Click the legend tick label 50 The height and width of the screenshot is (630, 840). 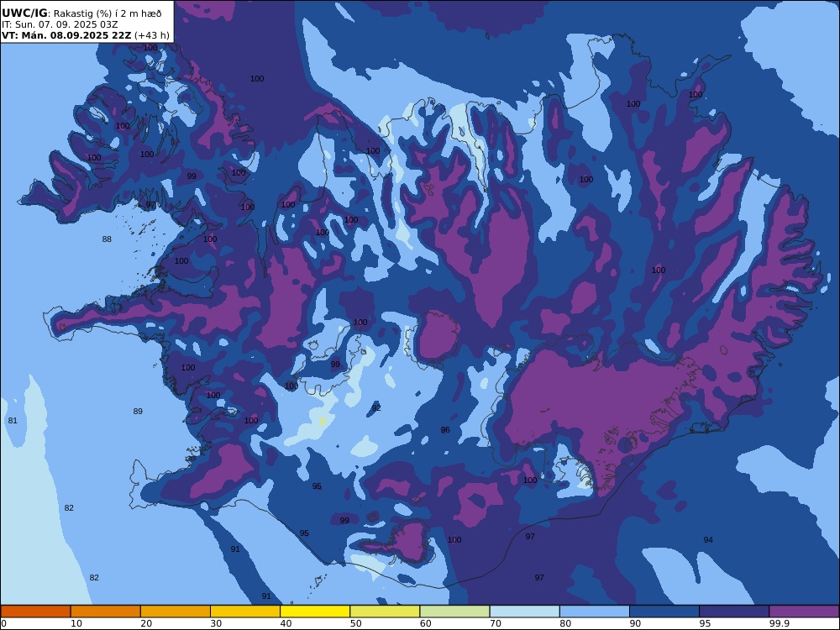[356, 623]
